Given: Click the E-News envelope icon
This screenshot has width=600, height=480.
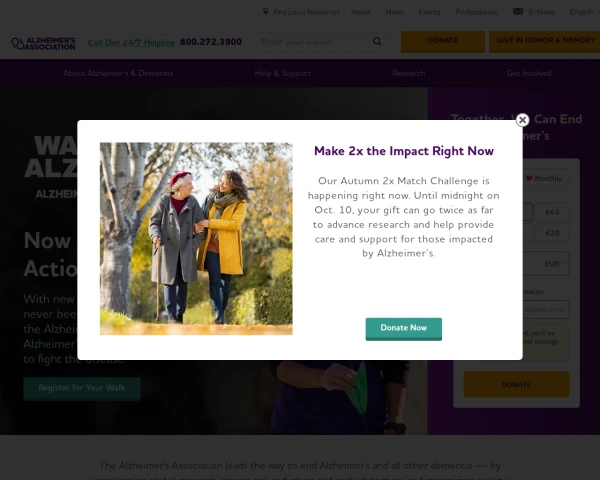Looking at the screenshot, I should 518,11.
